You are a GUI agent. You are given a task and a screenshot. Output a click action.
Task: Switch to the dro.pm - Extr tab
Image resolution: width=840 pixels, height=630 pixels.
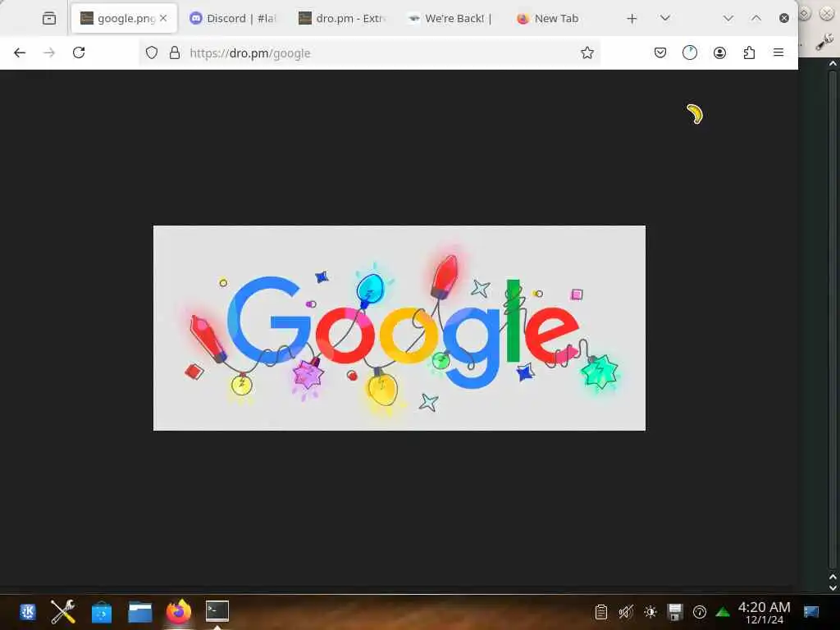point(343,18)
